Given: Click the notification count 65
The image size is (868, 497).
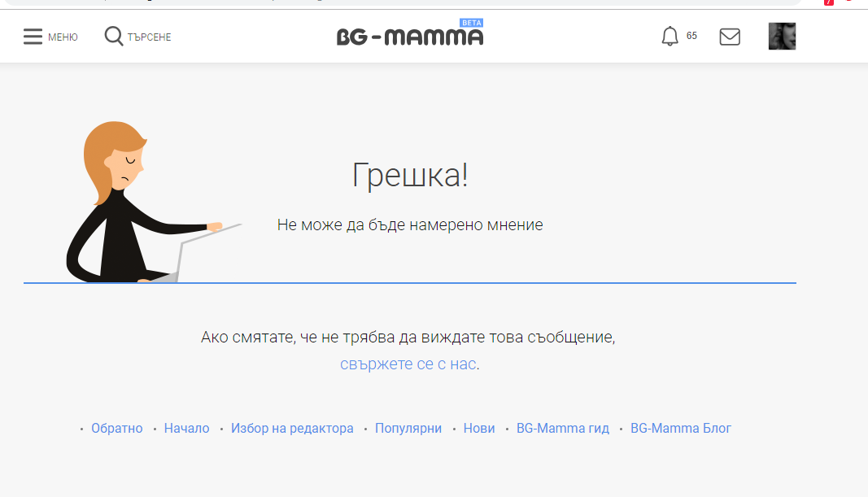Looking at the screenshot, I should pos(691,36).
